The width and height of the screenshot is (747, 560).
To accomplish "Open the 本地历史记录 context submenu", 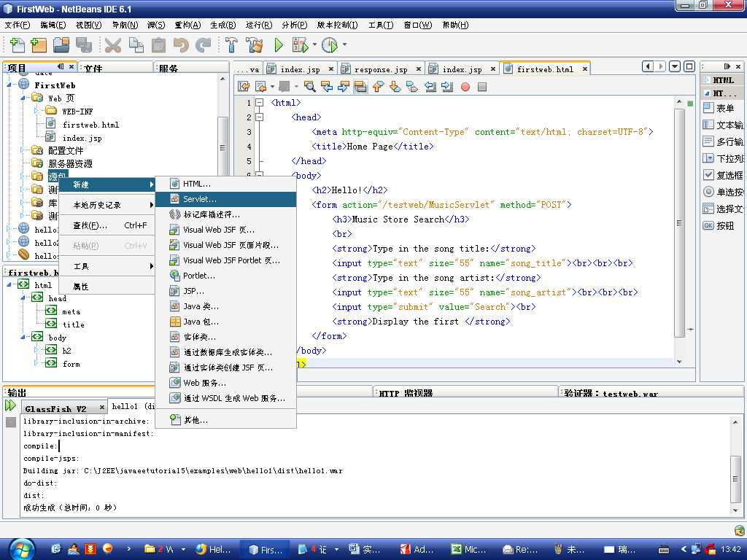I will click(107, 205).
